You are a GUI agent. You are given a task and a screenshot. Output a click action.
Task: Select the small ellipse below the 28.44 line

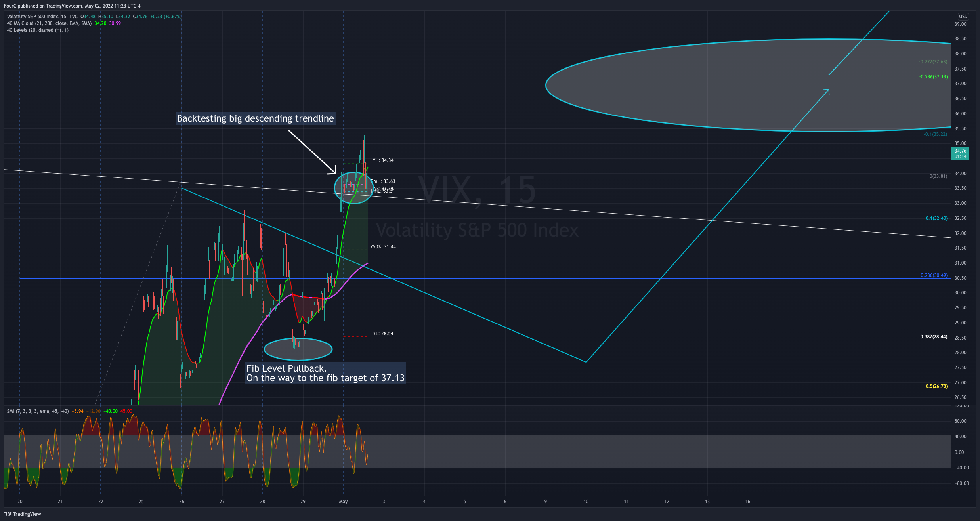point(298,349)
